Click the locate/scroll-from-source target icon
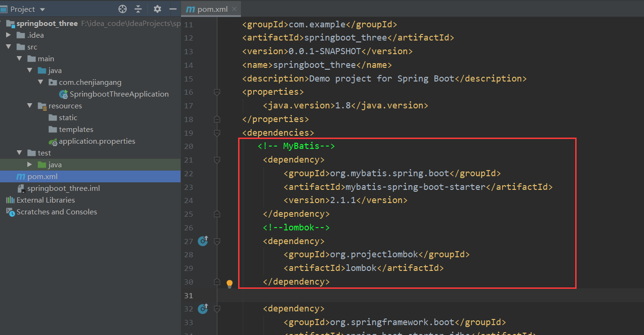 coord(123,9)
